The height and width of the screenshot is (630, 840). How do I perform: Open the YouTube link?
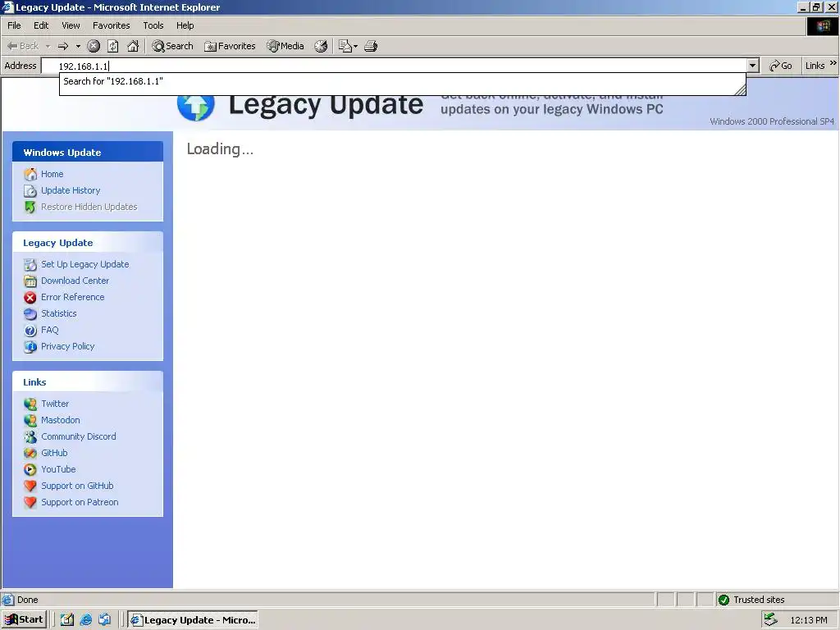coord(58,469)
